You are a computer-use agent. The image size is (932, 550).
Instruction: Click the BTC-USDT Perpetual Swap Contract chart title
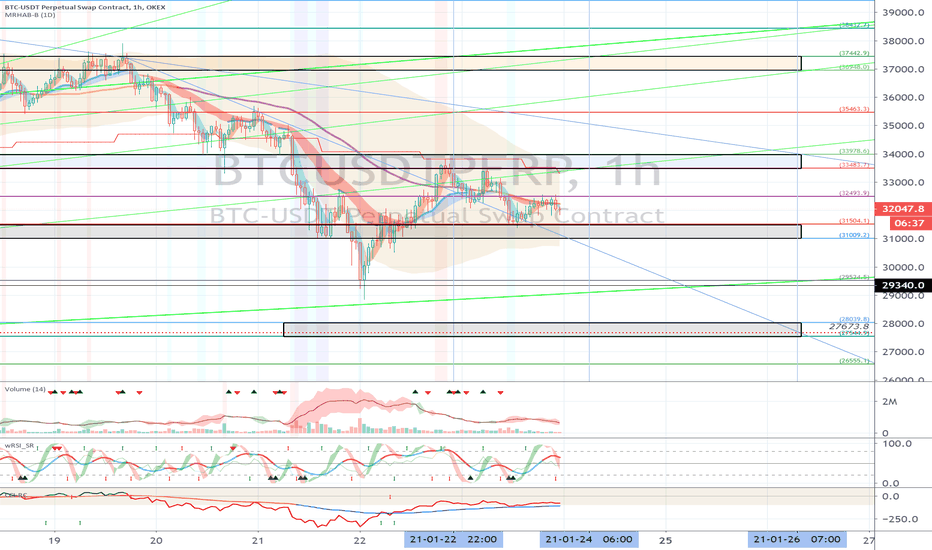click(x=85, y=7)
